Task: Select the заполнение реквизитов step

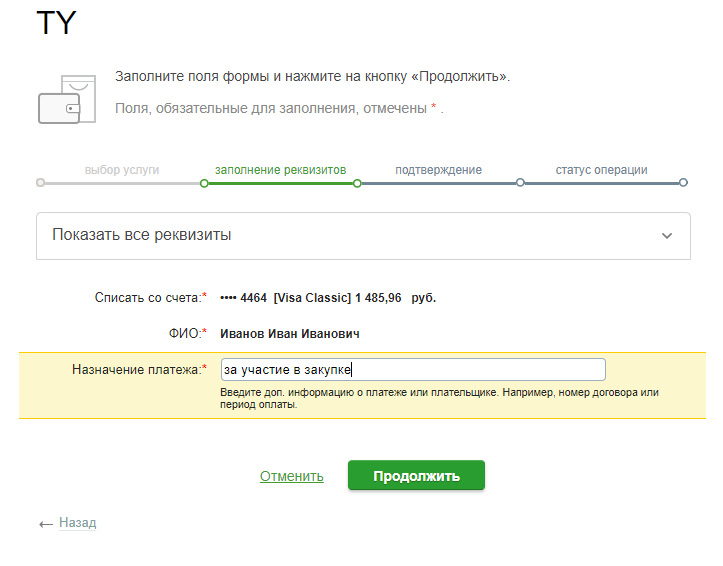Action: coord(280,170)
